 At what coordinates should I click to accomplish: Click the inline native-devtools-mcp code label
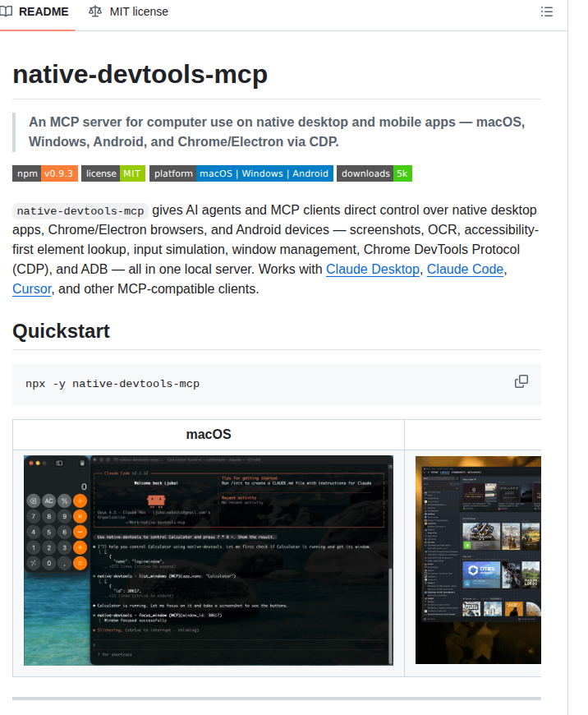point(80,210)
